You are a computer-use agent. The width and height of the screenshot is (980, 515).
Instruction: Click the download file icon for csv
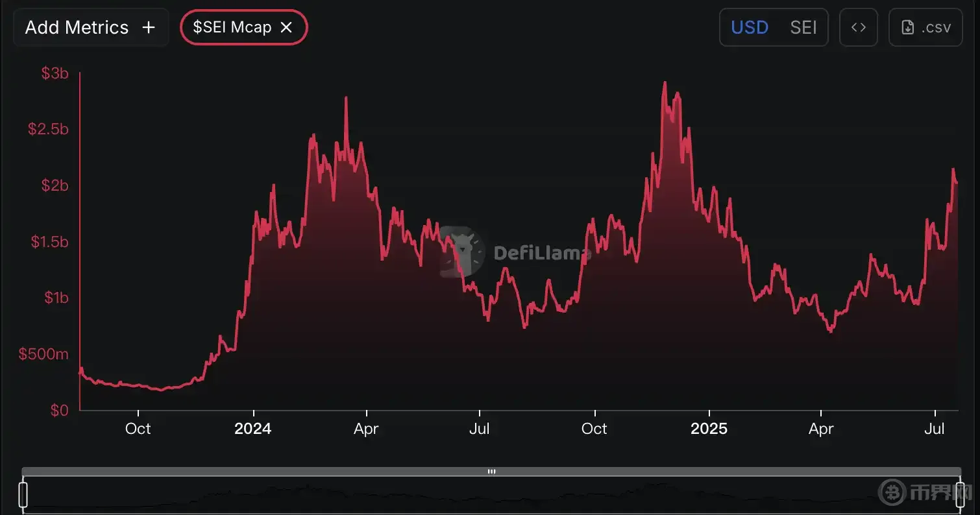[908, 27]
